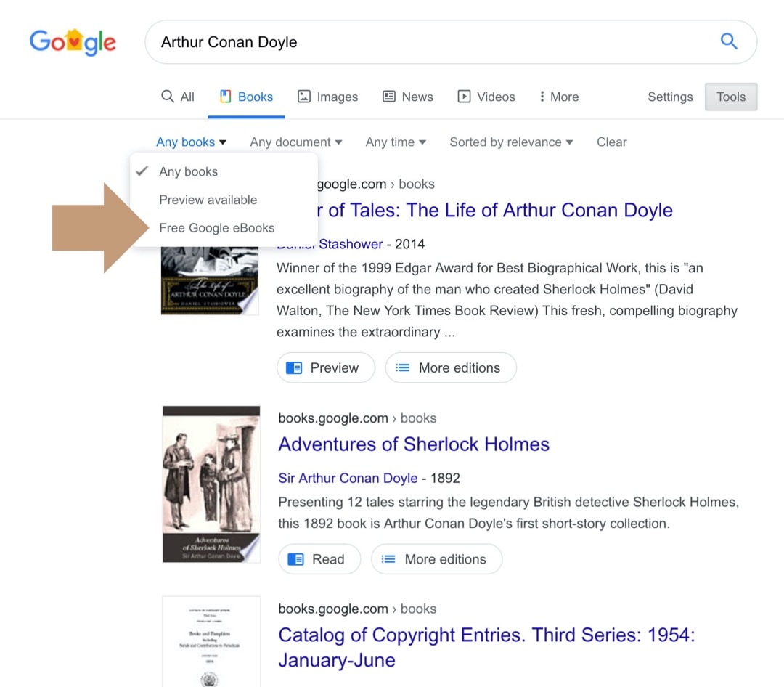Click the play icon on the Videos tab
784x687 pixels.
[464, 96]
